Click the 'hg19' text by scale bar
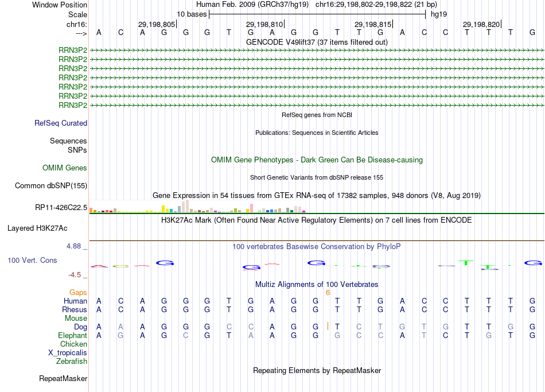Viewport: 545px width, 392px height. 439,14
